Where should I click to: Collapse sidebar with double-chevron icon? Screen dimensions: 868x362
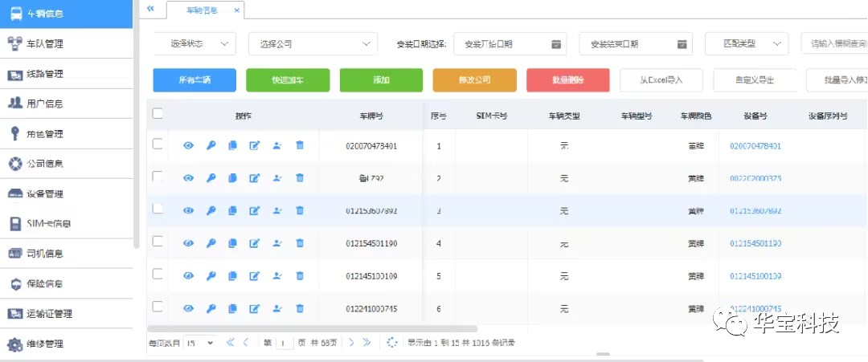(150, 9)
